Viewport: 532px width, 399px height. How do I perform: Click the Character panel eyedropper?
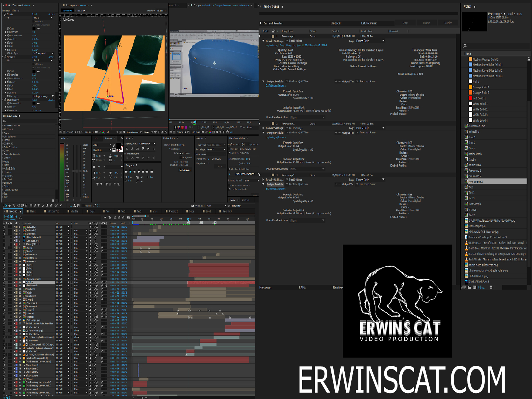click(x=114, y=145)
